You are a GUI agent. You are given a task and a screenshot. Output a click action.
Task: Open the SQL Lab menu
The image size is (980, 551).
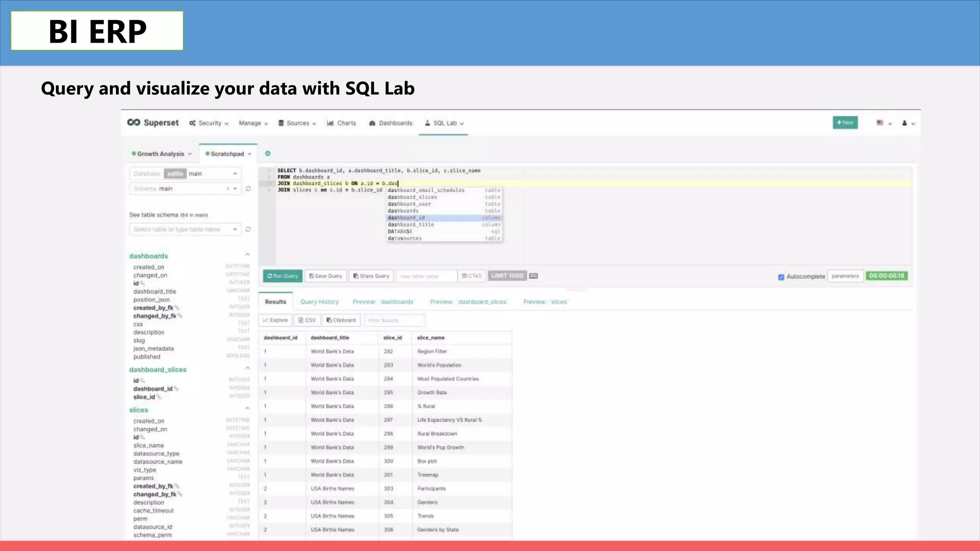pyautogui.click(x=444, y=123)
